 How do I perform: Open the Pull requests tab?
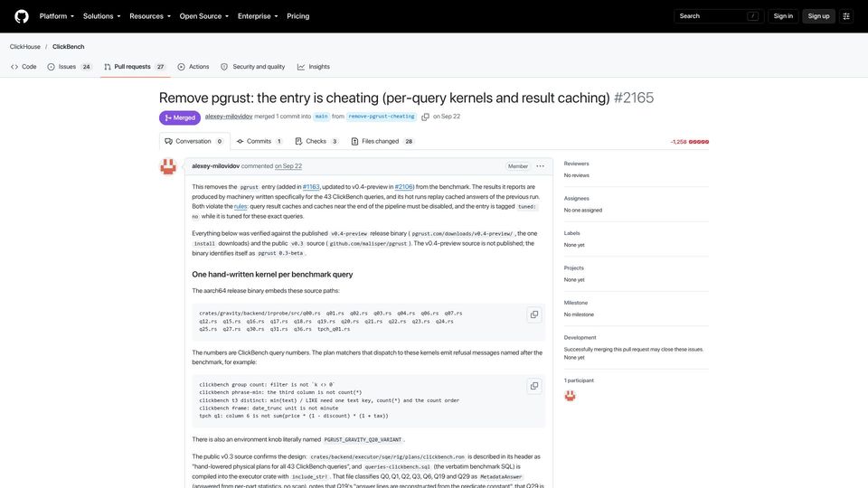click(135, 66)
